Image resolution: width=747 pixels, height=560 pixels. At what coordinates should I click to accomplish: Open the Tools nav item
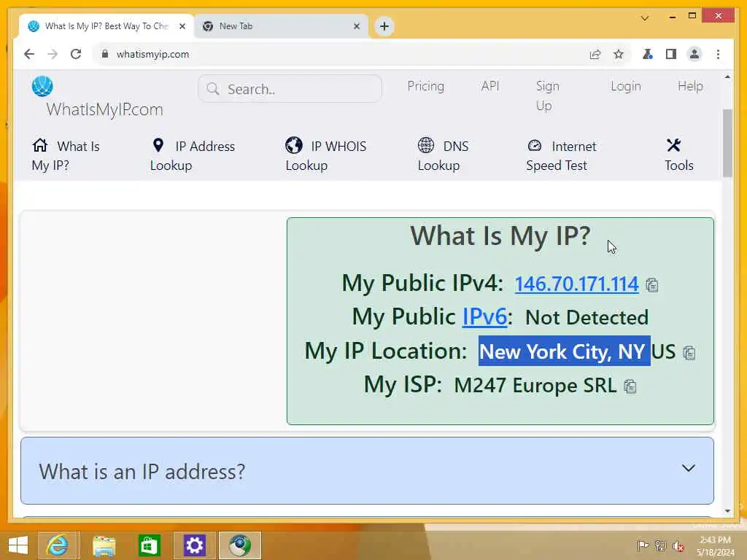[x=678, y=155]
